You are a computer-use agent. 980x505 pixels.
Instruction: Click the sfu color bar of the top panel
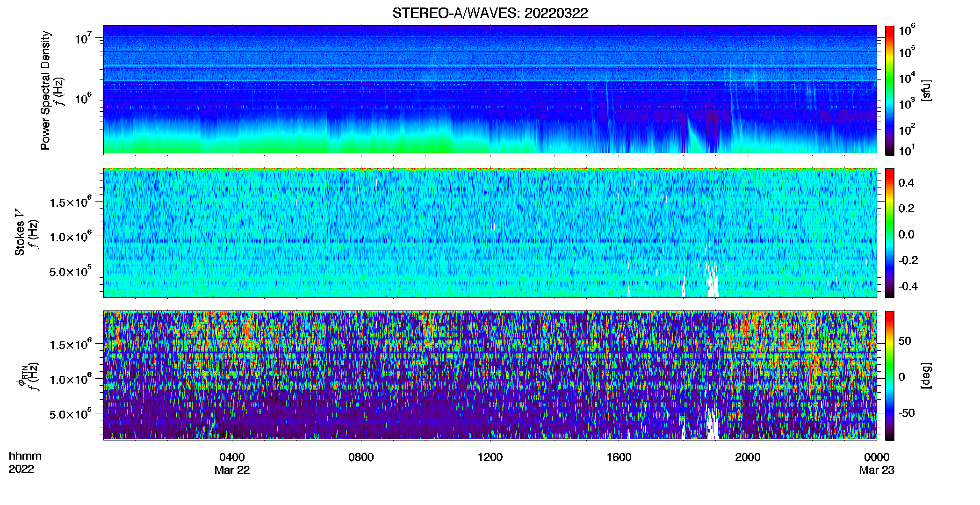pos(890,90)
